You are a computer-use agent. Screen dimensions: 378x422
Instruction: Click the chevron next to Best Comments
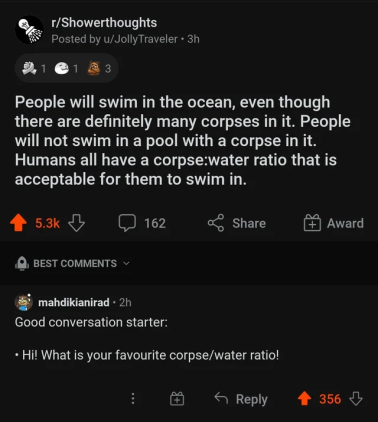(x=126, y=263)
